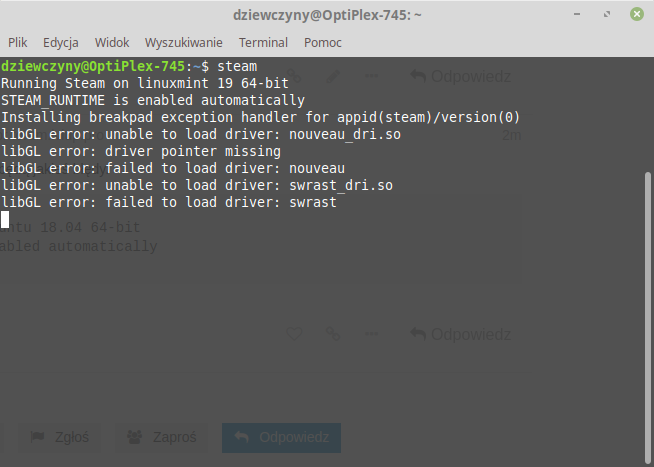654x467 pixels.
Task: Click the faded chain link icon beside the heart
Action: tap(332, 334)
